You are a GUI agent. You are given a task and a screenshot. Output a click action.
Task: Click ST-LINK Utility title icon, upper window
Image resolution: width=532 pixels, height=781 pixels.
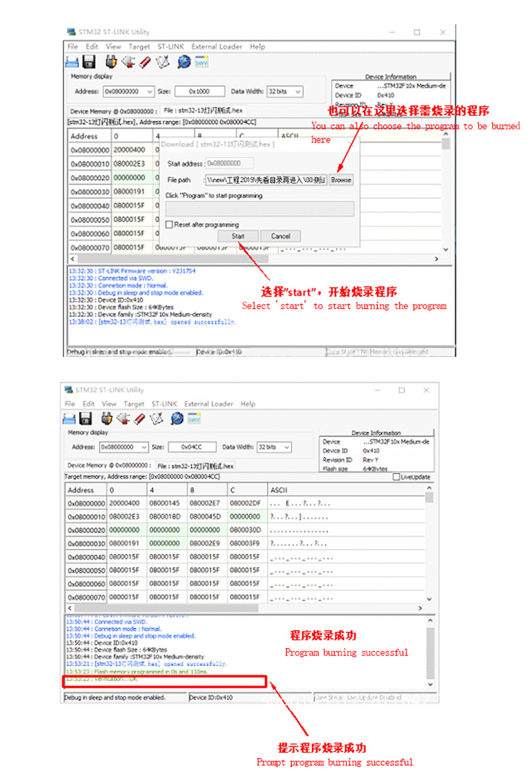[x=71, y=32]
